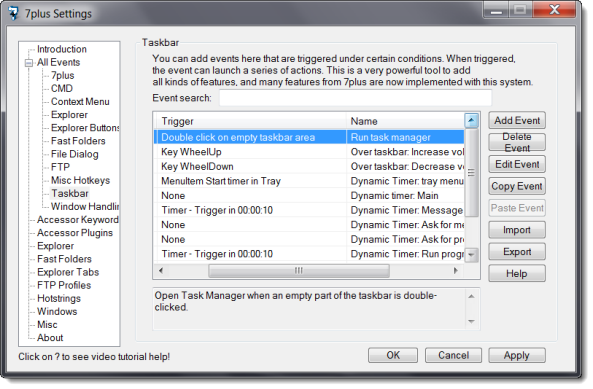593x389 pixels.
Task: Click description box scroll up arrow
Action: pyautogui.click(x=471, y=296)
